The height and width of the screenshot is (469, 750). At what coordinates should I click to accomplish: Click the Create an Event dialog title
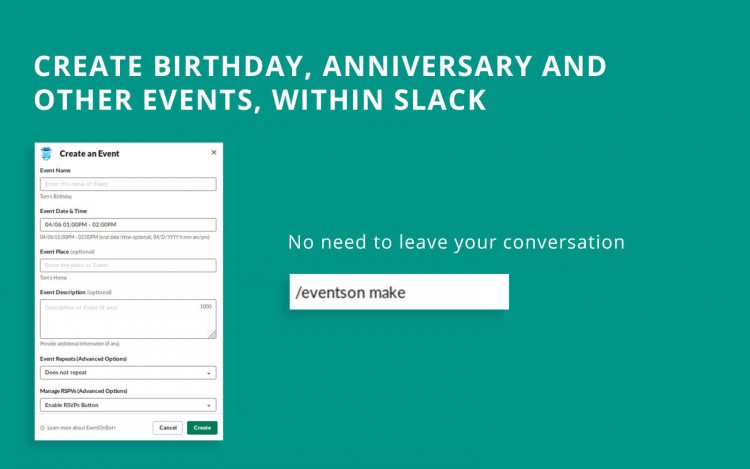click(x=89, y=154)
